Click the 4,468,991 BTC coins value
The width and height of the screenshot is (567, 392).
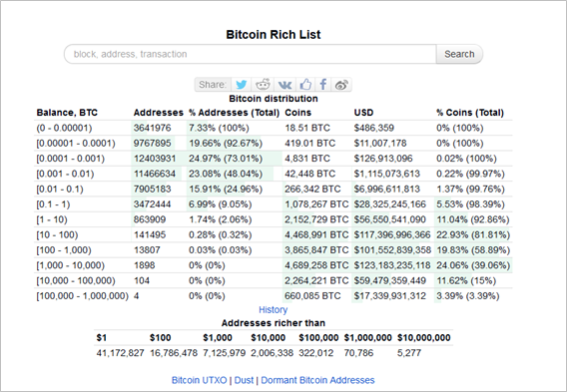coord(316,234)
